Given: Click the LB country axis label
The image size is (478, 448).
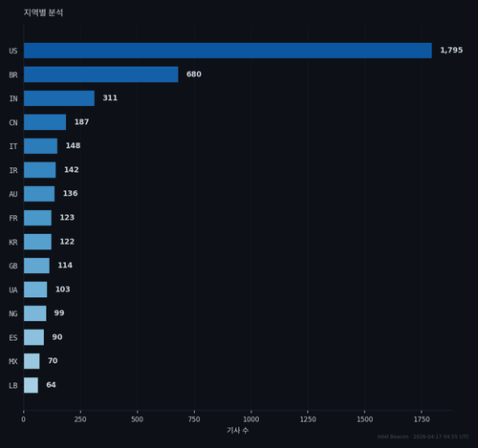Looking at the screenshot, I should [13, 386].
